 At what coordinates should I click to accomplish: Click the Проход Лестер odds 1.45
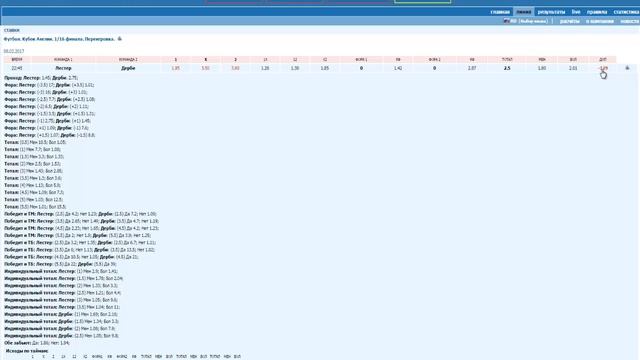click(46, 78)
